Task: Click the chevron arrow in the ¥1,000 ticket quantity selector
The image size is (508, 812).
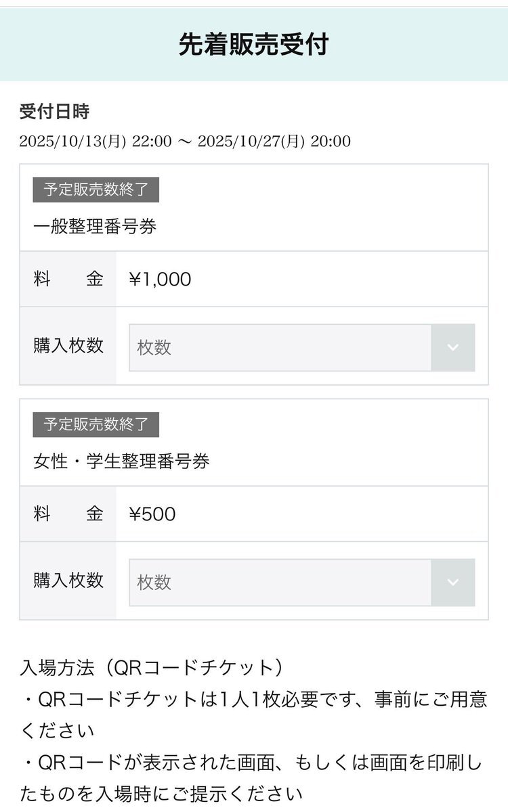Action: tap(453, 348)
